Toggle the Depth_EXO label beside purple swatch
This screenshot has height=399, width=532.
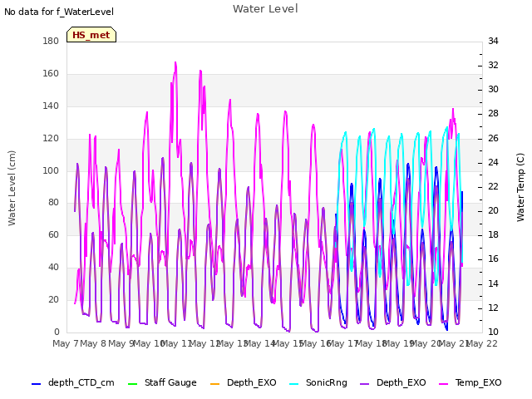click(401, 382)
